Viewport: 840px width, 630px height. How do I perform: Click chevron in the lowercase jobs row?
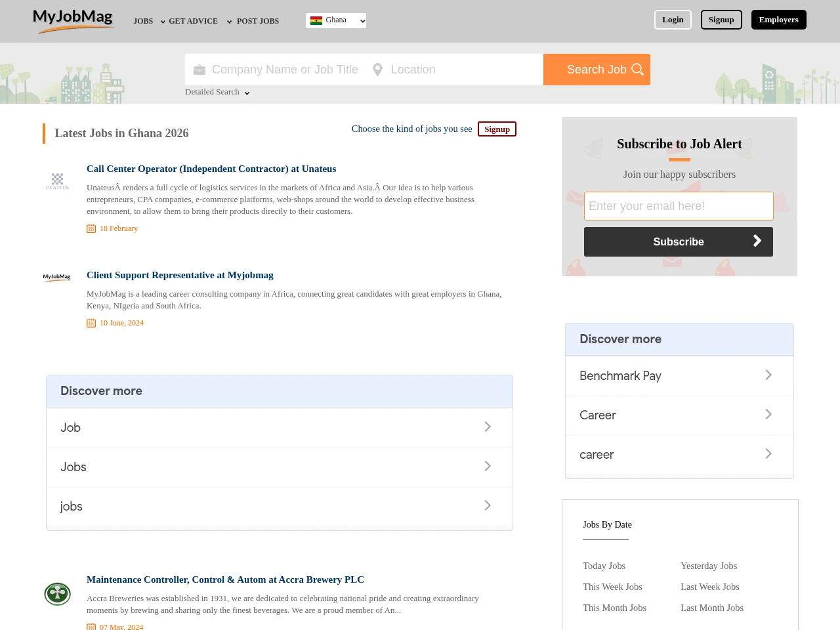click(x=488, y=505)
